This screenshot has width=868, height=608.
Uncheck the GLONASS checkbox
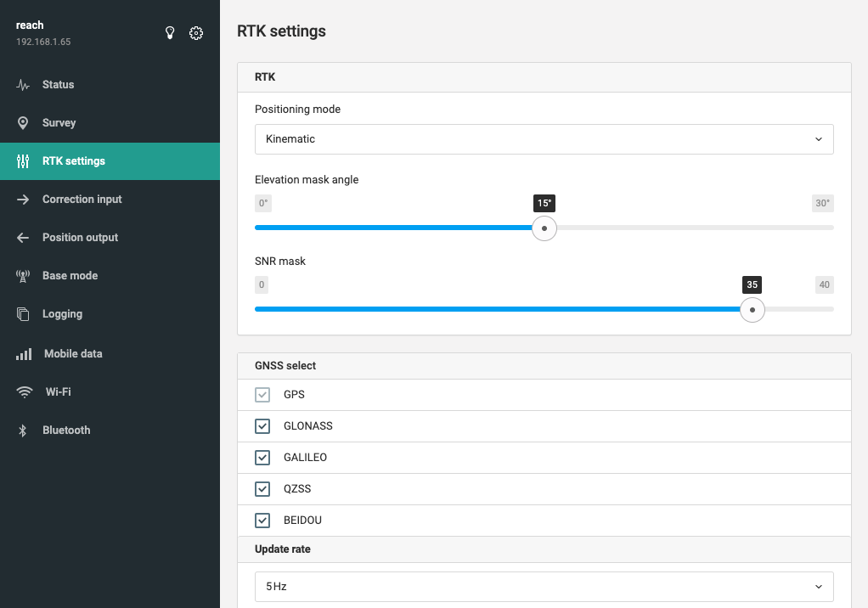coord(262,426)
